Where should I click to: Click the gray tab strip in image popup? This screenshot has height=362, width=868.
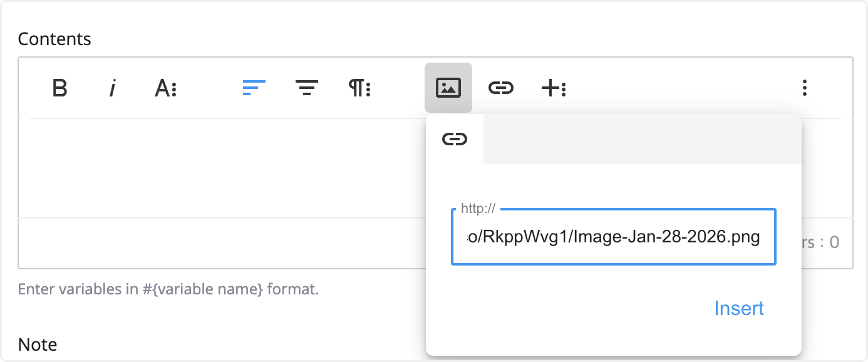(x=642, y=139)
